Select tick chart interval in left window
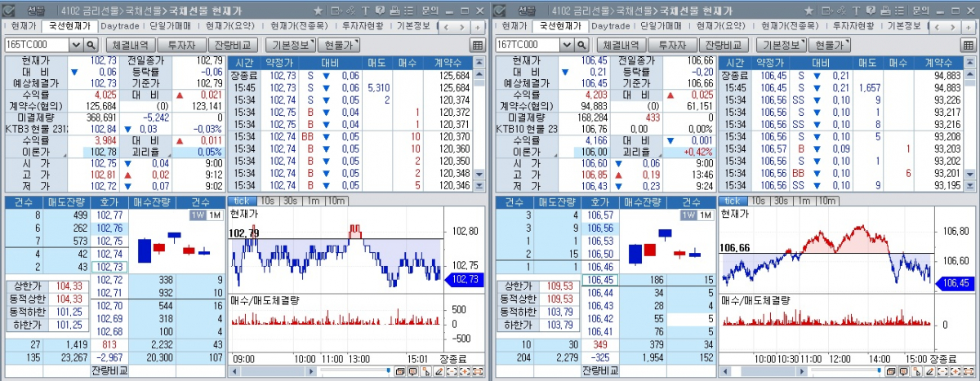Viewport: 980px width, 381px height. click(243, 201)
